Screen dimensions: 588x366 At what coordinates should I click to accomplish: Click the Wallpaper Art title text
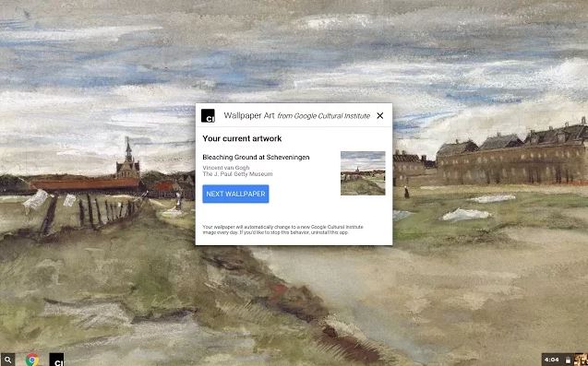click(249, 115)
